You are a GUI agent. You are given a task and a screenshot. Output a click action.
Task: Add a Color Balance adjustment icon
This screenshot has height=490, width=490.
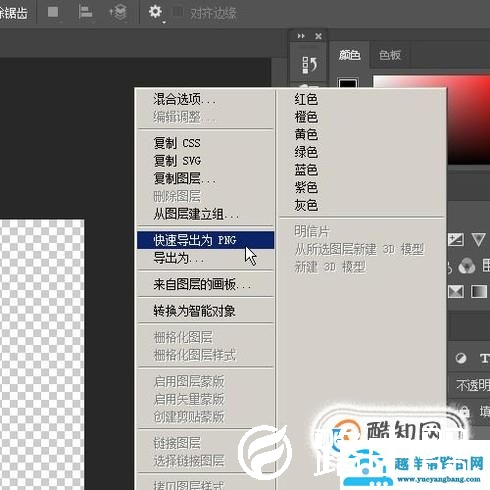pos(466,266)
